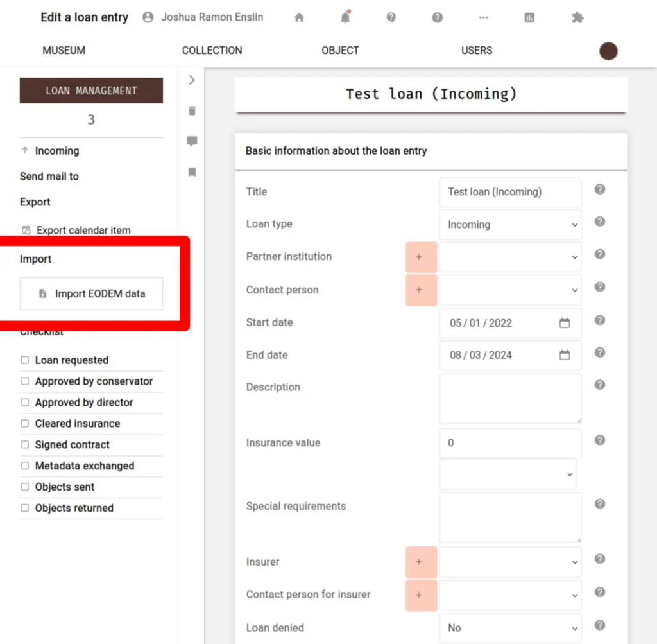This screenshot has height=644, width=657.
Task: Click the bookmark icon in side strip
Action: (192, 172)
